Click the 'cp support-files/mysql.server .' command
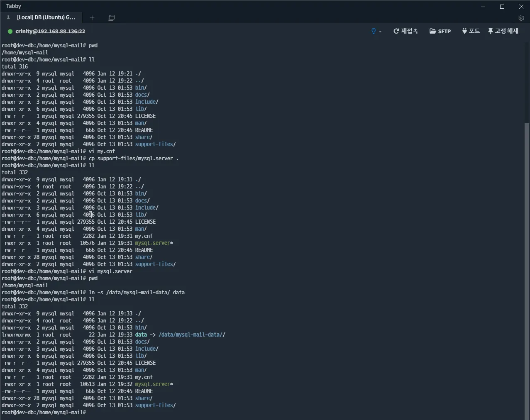 134,158
